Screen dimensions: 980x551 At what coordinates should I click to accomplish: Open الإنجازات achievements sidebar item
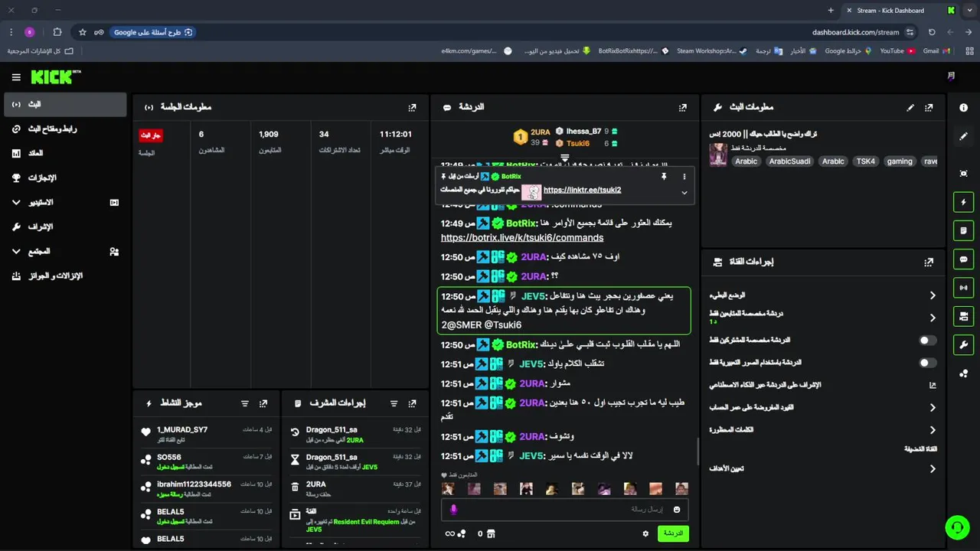click(x=65, y=178)
